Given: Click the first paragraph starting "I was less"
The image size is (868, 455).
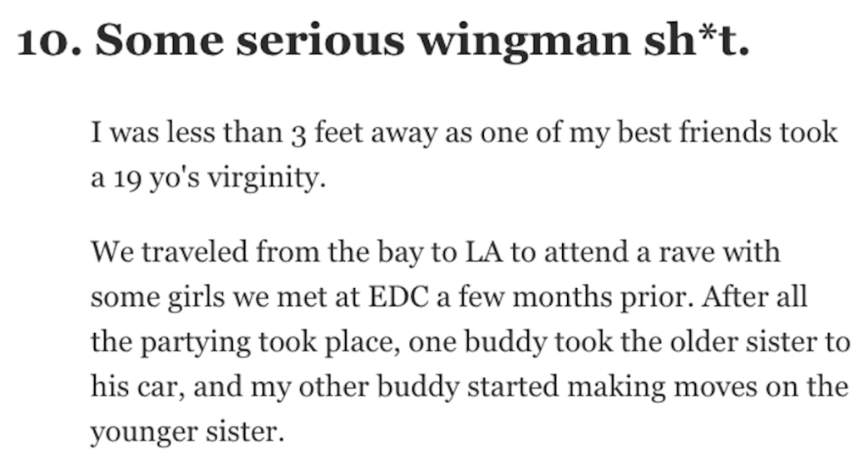Looking at the screenshot, I should pyautogui.click(x=464, y=155).
